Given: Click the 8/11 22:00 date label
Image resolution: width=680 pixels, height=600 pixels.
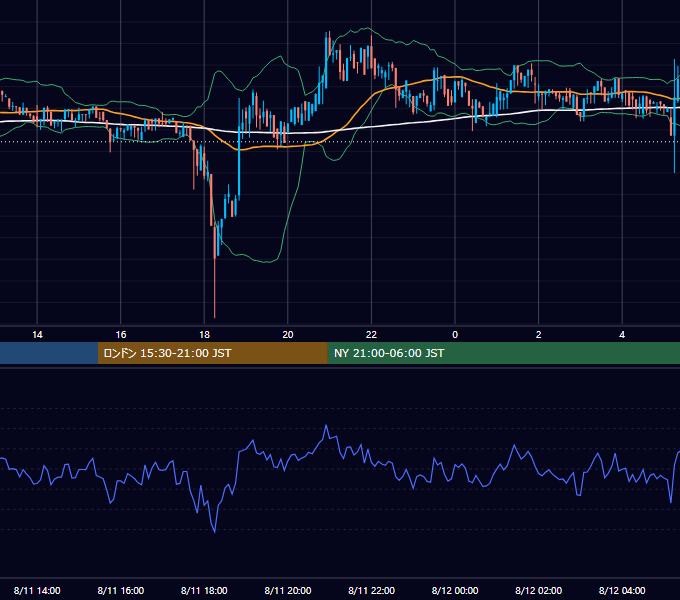Looking at the screenshot, I should [371, 590].
